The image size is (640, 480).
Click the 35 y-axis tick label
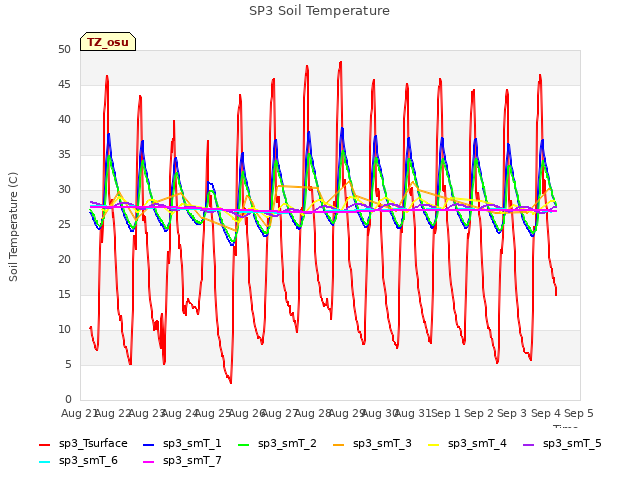pos(64,154)
